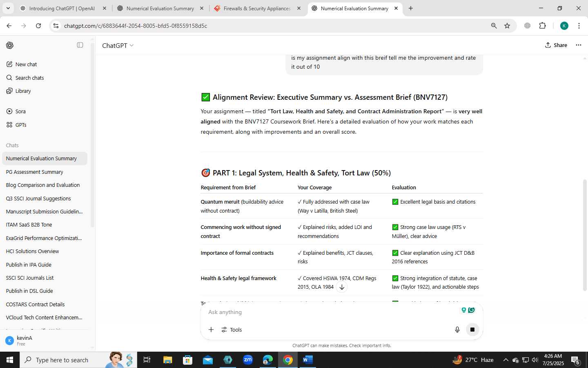Click the Grammarly icon in the input box
Image resolution: width=588 pixels, height=368 pixels.
coord(472,310)
